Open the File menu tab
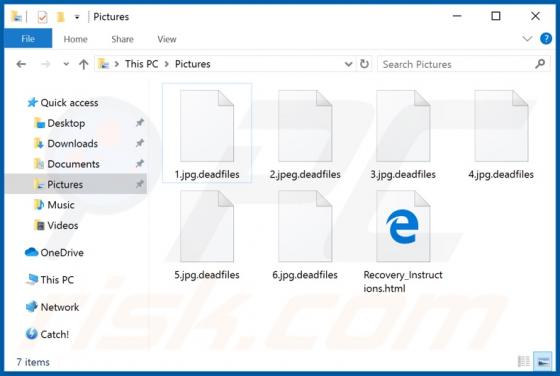The height and width of the screenshot is (376, 560). tap(28, 39)
